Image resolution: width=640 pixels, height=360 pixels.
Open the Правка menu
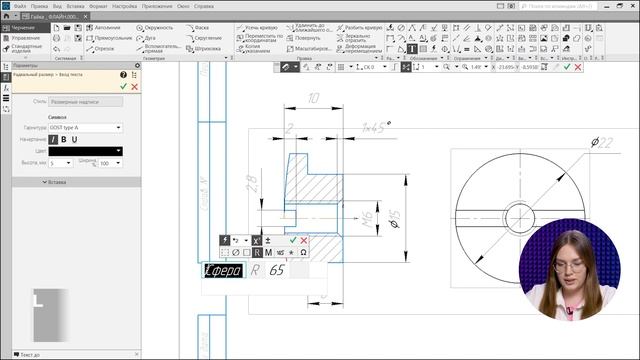pyautogui.click(x=39, y=6)
